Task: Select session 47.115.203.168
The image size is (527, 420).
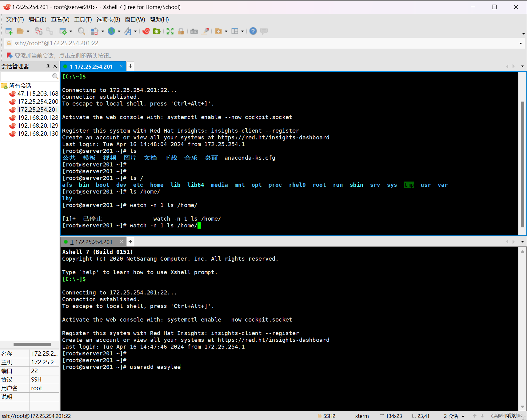Action: [38, 94]
